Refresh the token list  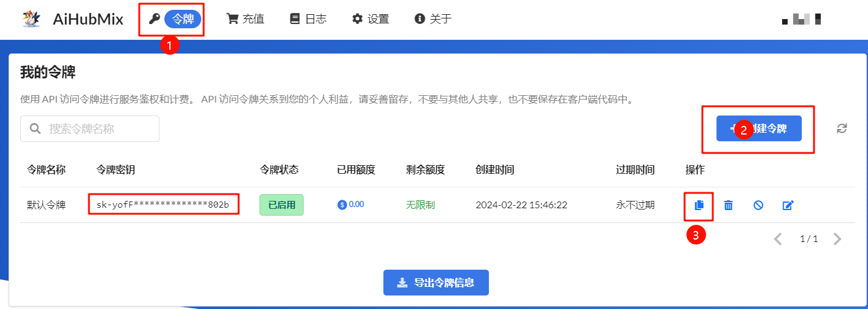pyautogui.click(x=842, y=128)
